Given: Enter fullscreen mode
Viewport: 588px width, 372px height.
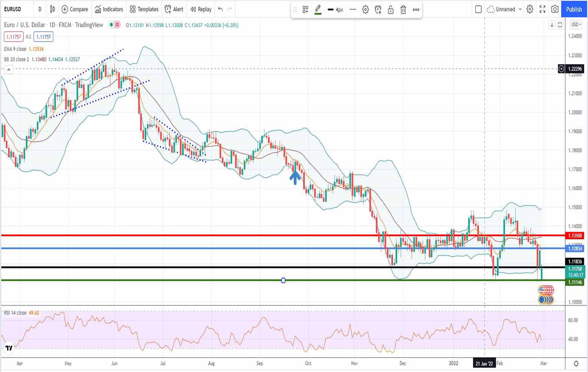Looking at the screenshot, I should (x=542, y=9).
